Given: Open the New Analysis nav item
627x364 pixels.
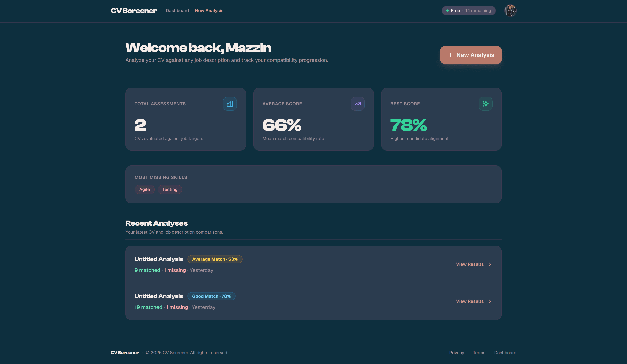Looking at the screenshot, I should point(209,11).
